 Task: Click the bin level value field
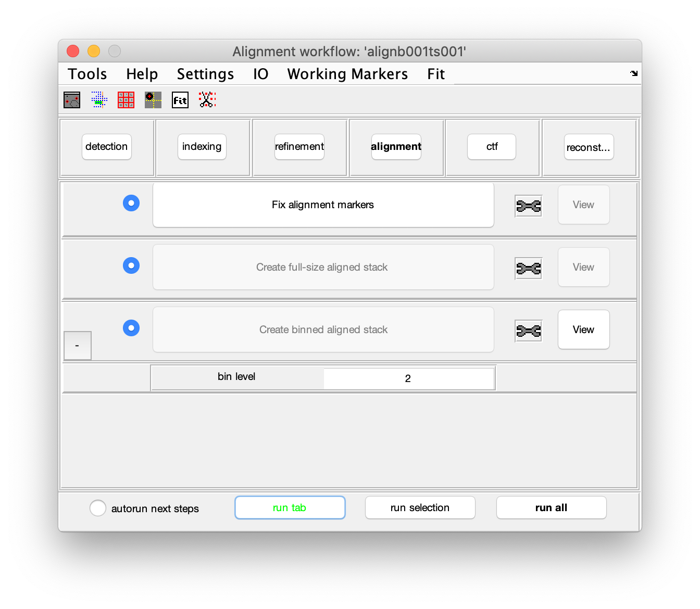[408, 378]
